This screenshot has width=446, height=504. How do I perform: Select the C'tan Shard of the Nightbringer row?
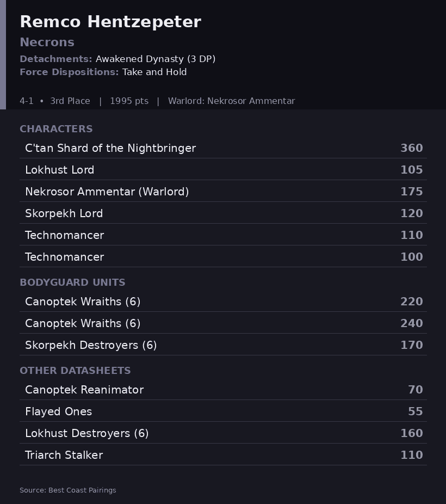coord(223,148)
